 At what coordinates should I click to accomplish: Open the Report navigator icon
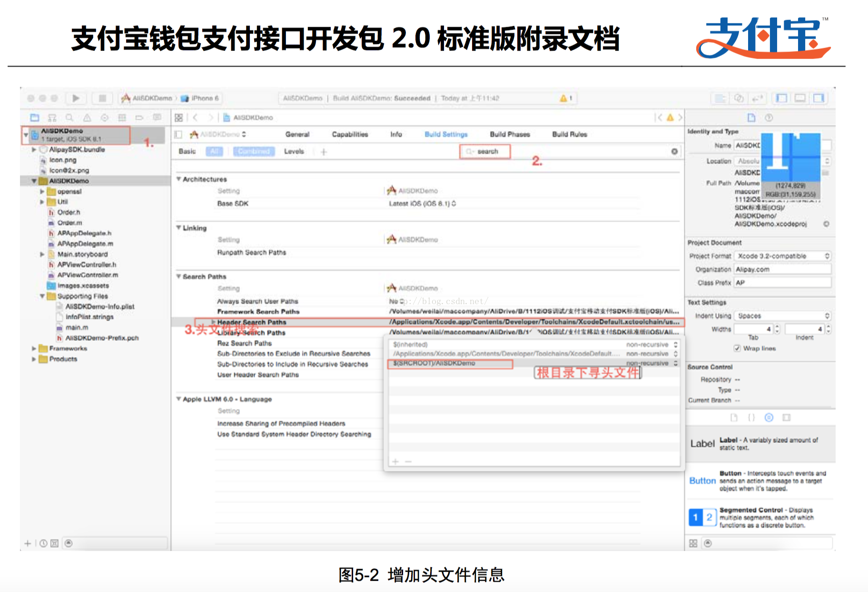click(x=157, y=118)
